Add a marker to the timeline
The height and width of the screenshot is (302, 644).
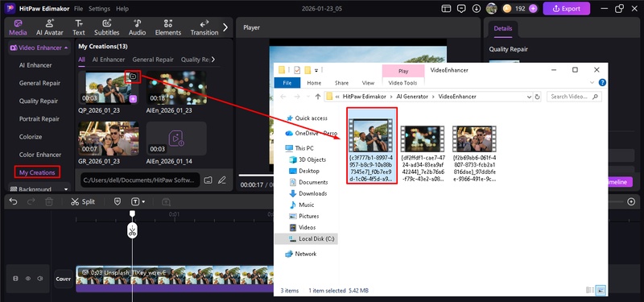pos(117,202)
